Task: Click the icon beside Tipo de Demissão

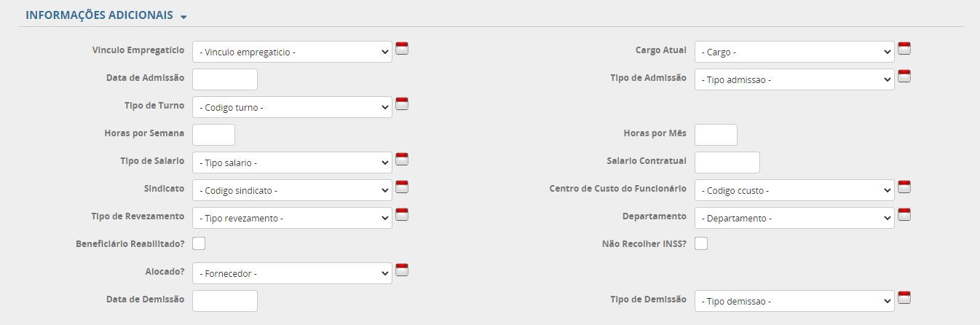Action: 904,298
